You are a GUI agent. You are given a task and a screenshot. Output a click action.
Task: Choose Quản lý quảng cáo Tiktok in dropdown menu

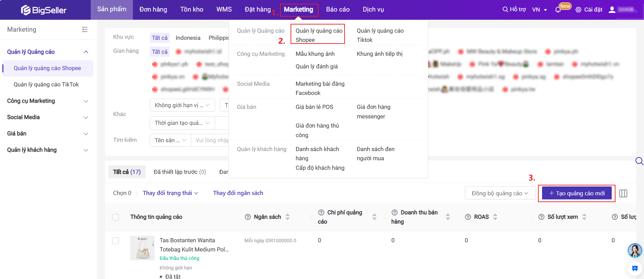click(x=380, y=35)
